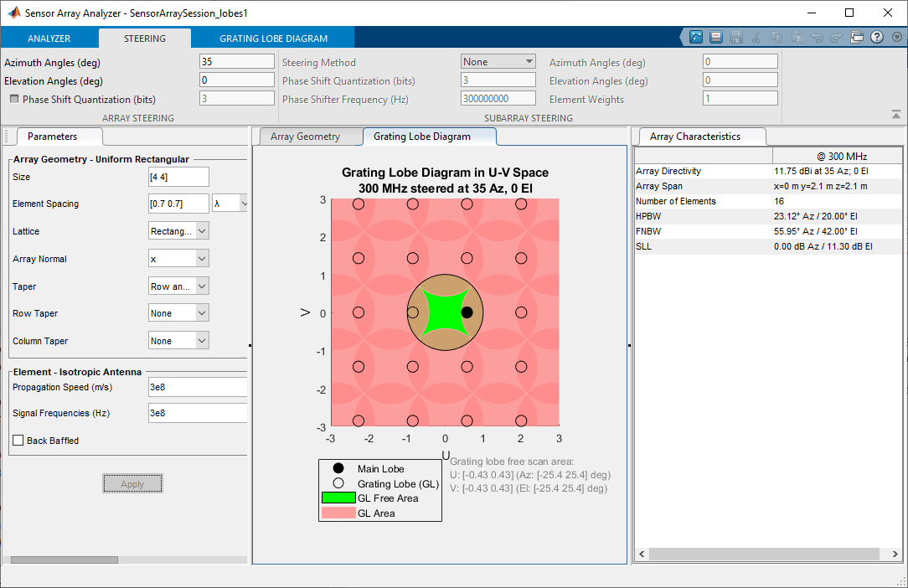Open the Steering Method dropdown

(x=498, y=61)
